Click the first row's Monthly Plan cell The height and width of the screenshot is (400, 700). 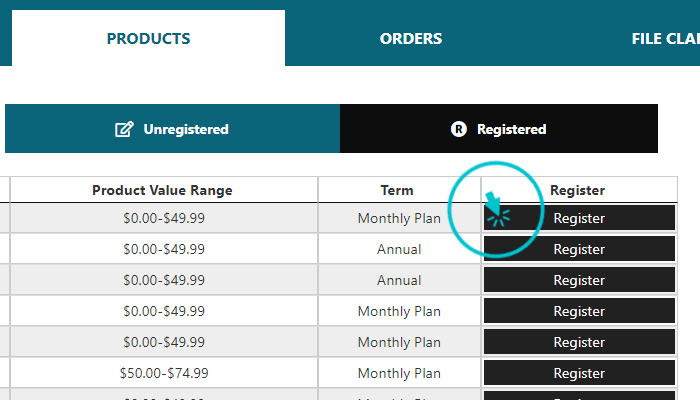point(399,218)
